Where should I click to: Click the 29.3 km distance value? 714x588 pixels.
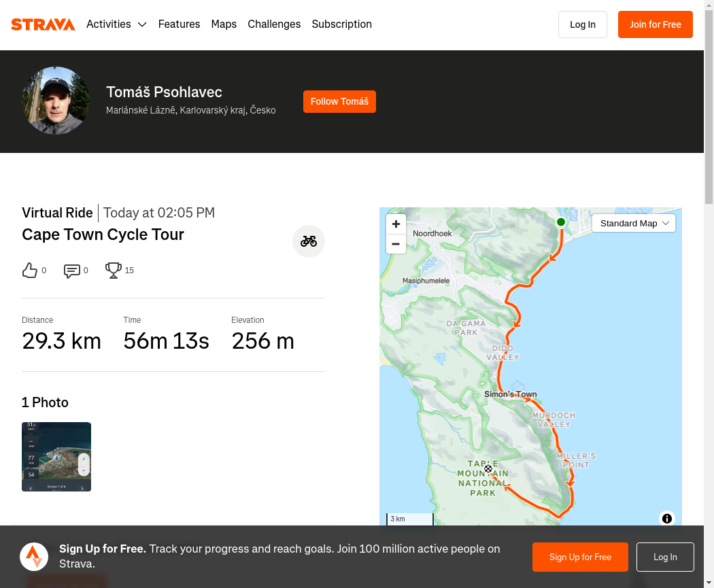tap(61, 341)
